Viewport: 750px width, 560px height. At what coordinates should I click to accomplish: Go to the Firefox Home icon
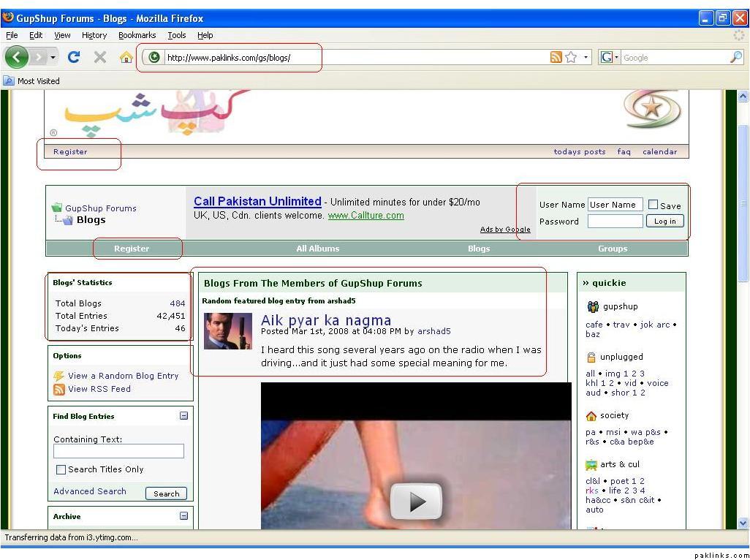tap(126, 57)
